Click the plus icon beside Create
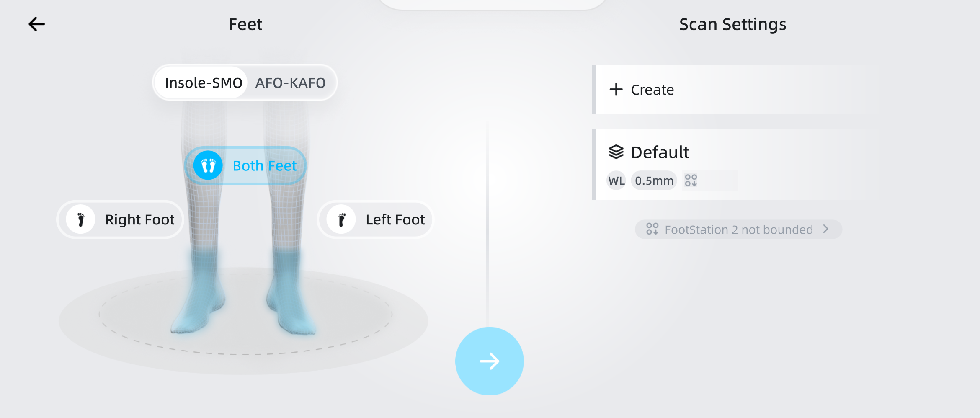Screen dimensions: 980x418 616,90
